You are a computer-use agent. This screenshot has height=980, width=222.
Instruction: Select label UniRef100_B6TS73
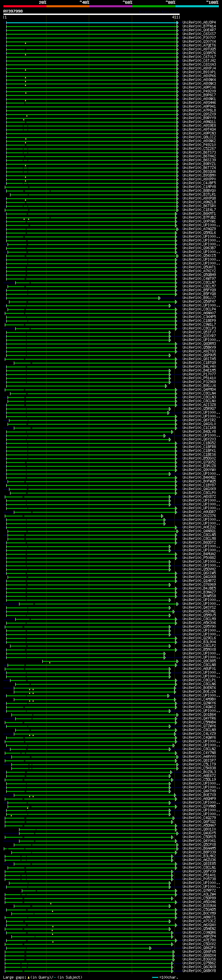click(x=199, y=153)
